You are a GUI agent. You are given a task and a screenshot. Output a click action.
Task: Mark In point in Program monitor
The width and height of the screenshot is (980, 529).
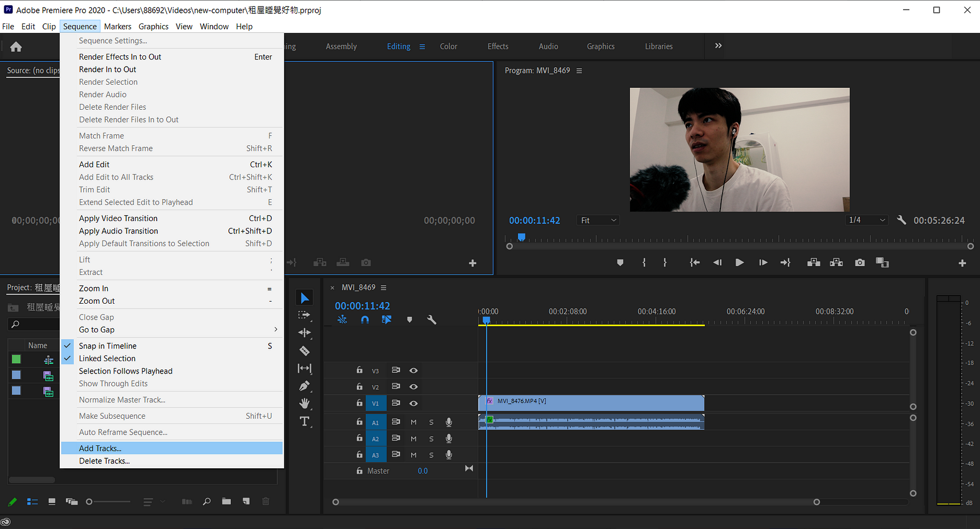pyautogui.click(x=644, y=263)
